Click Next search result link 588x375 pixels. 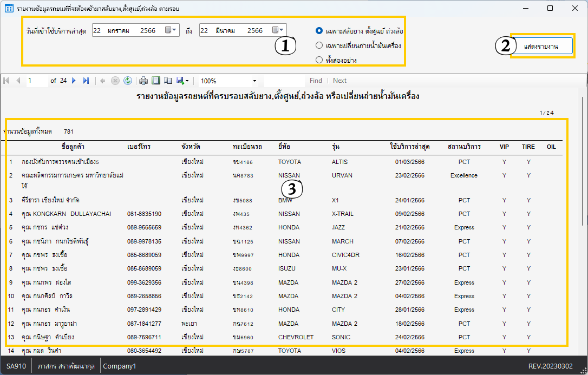coord(339,81)
